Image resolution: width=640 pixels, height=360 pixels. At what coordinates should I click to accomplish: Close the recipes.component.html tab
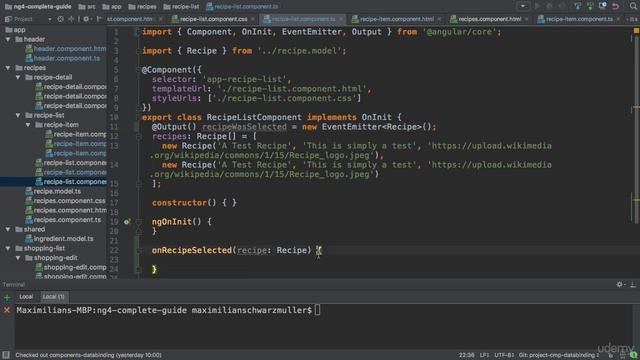[527, 19]
